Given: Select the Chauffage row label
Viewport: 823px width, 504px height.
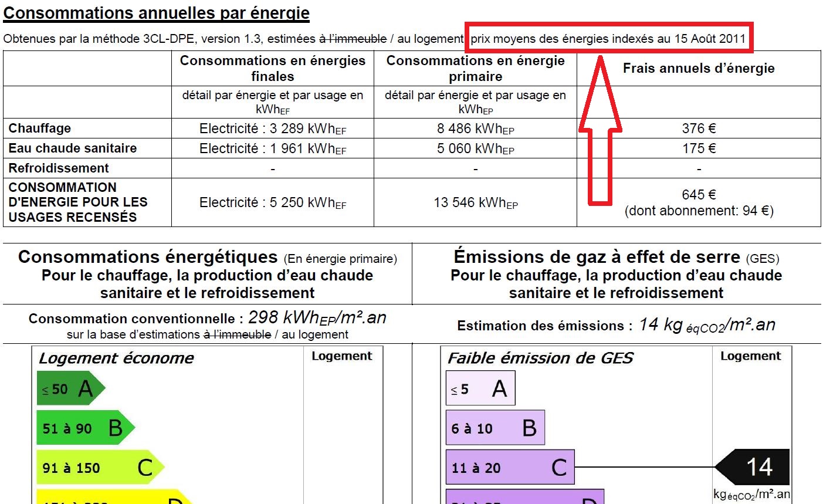Looking at the screenshot, I should pyautogui.click(x=38, y=128).
